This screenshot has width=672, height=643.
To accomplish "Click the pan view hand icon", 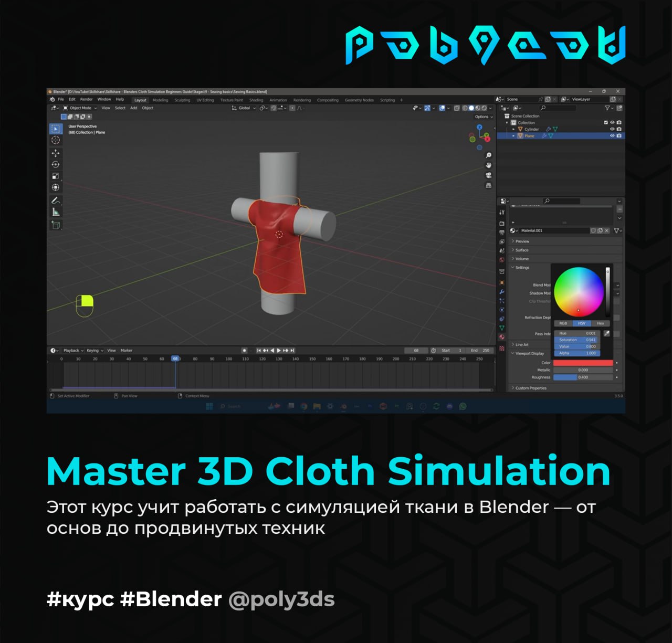I will click(x=488, y=165).
